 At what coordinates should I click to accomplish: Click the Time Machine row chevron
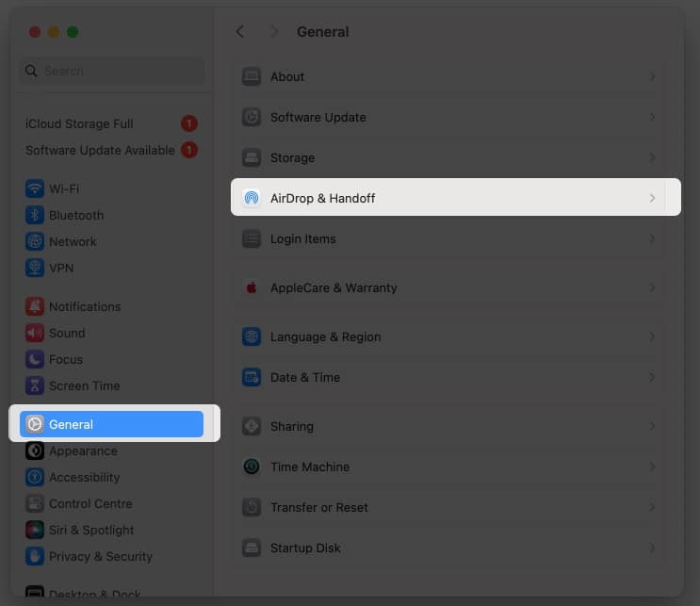tap(652, 467)
